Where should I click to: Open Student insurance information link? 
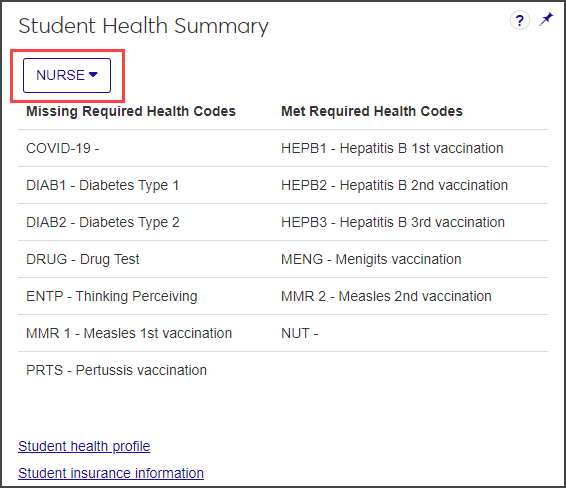[x=111, y=473]
